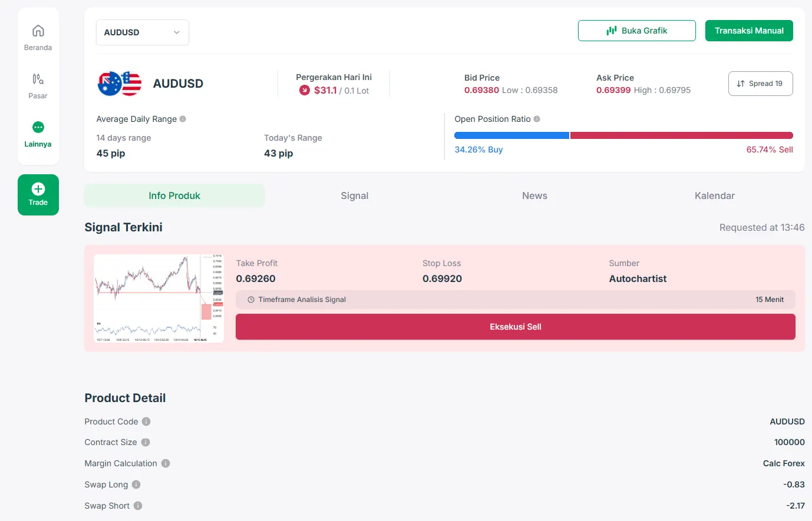Click the Stop Loss value 0.69920

(x=442, y=278)
